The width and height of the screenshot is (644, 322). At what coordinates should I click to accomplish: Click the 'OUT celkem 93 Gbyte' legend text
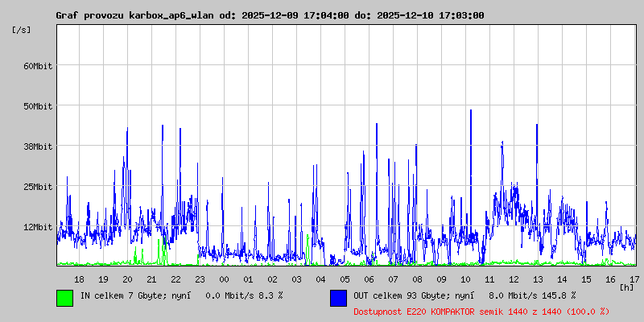click(399, 295)
